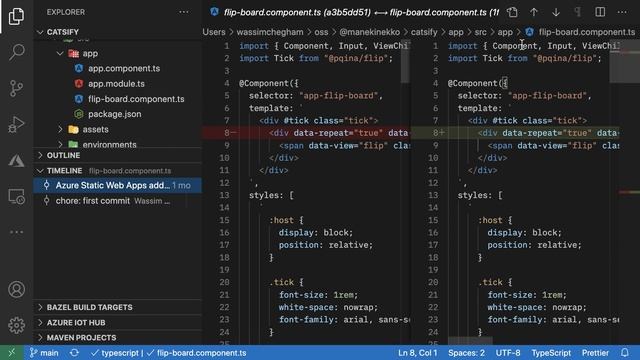Click the diff overview ruler at right edge
The width and height of the screenshot is (640, 360).
[x=629, y=192]
